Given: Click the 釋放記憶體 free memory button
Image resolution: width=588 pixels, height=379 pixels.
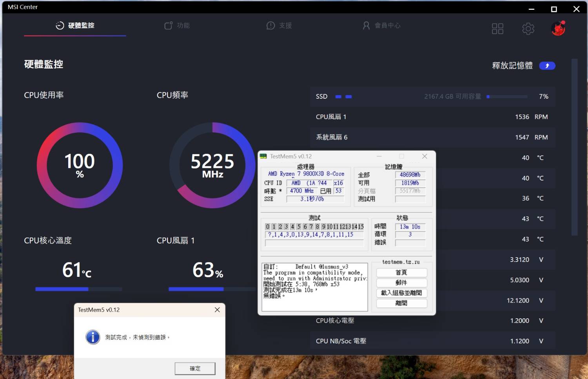Looking at the screenshot, I should 547,66.
